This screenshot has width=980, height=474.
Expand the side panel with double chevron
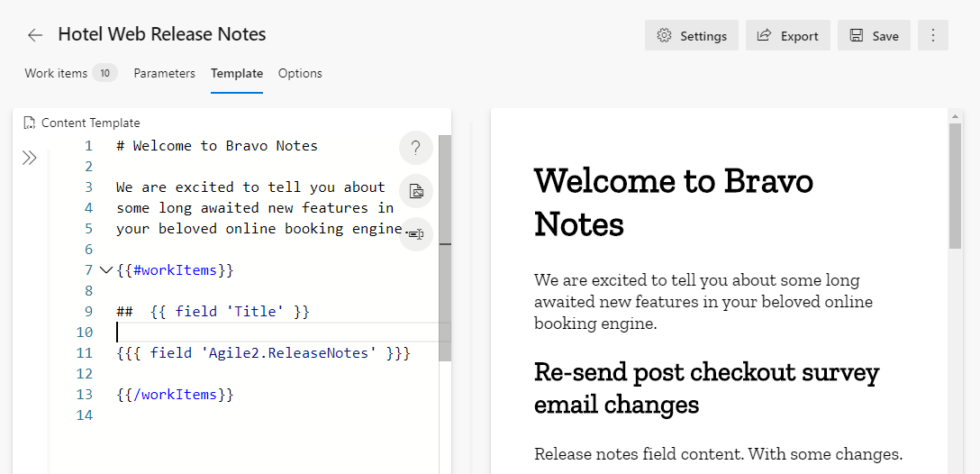tap(30, 159)
